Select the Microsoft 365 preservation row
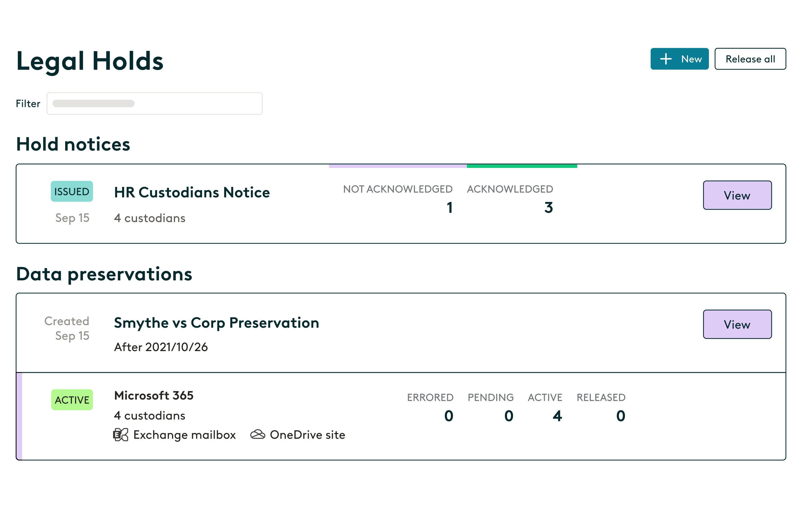This screenshot has width=798, height=532. pos(154,396)
